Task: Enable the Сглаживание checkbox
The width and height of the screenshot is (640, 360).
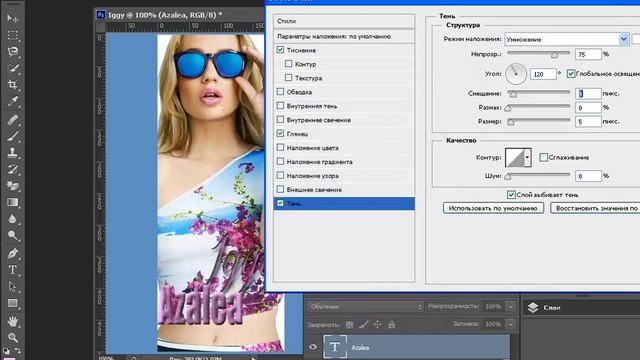Action: click(543, 157)
